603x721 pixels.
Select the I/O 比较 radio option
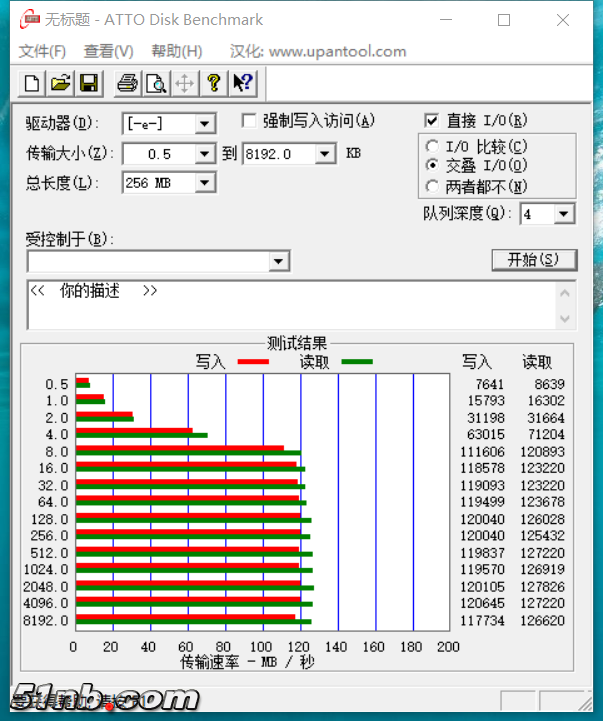pos(432,147)
